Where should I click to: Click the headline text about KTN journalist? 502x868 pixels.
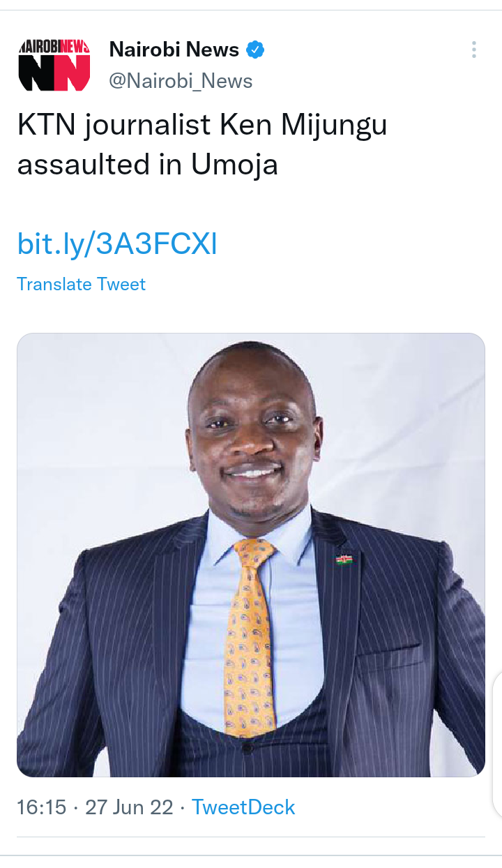pyautogui.click(x=202, y=145)
